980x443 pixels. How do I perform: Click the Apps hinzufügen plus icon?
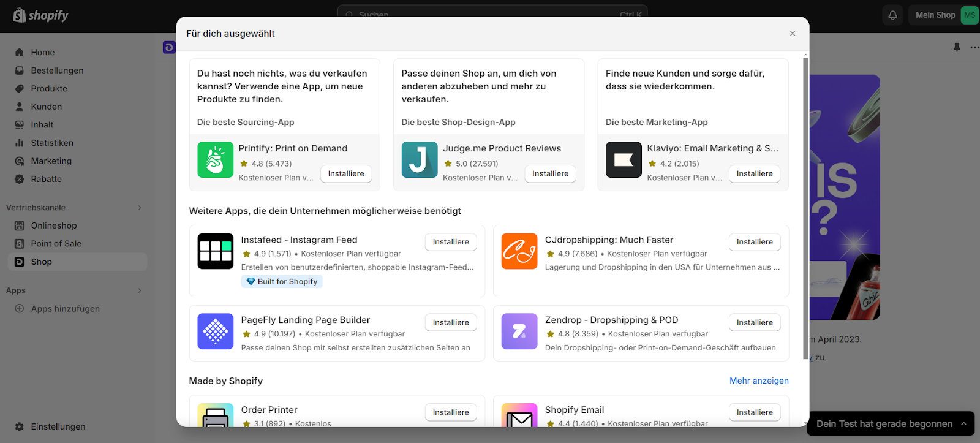(x=20, y=309)
